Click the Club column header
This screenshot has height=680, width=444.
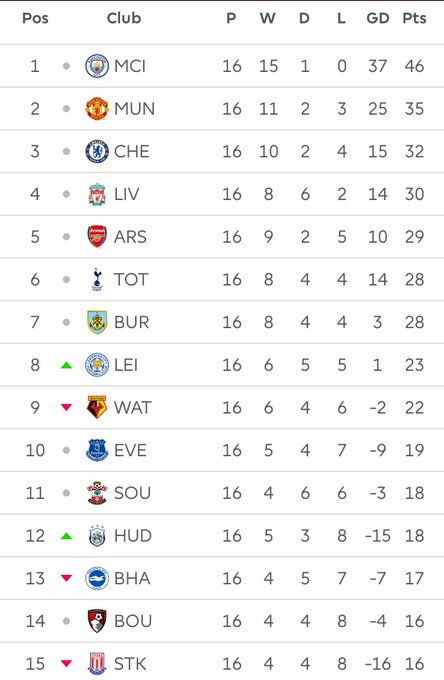[124, 18]
